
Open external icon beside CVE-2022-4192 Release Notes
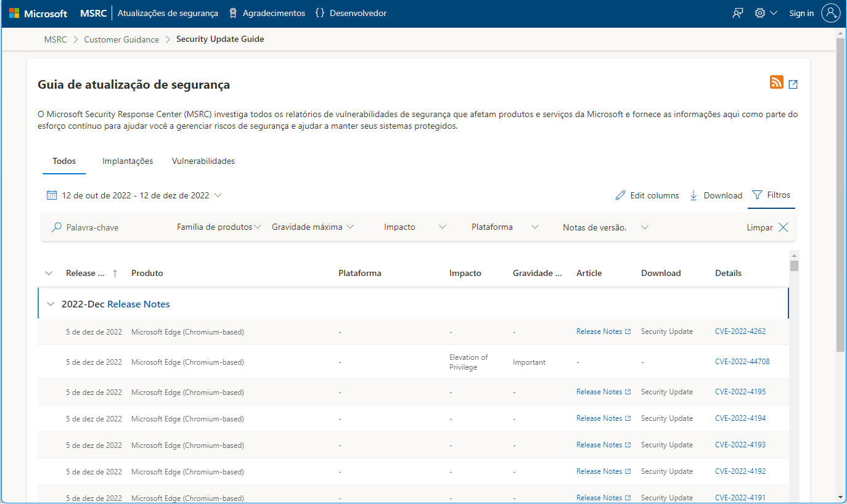point(628,471)
